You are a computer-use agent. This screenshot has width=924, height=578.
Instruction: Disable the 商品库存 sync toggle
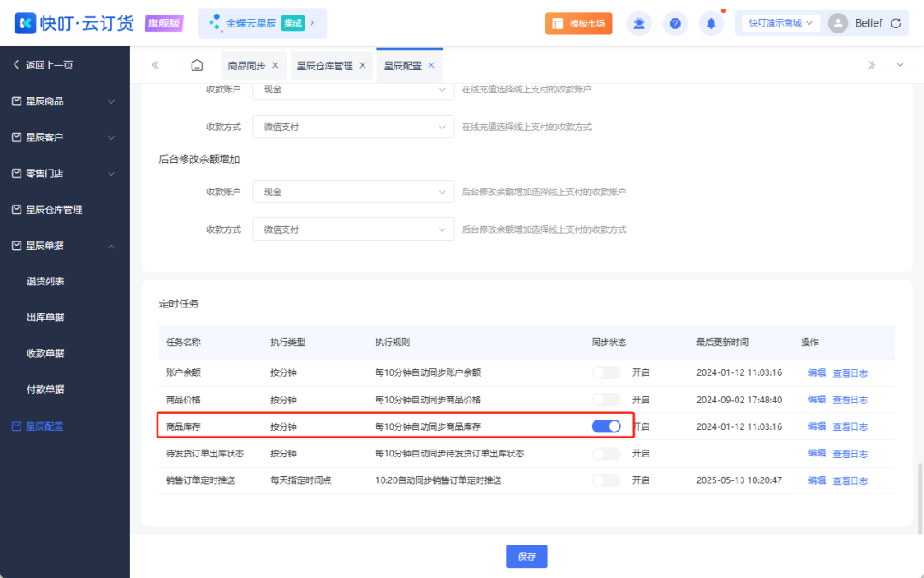point(606,426)
